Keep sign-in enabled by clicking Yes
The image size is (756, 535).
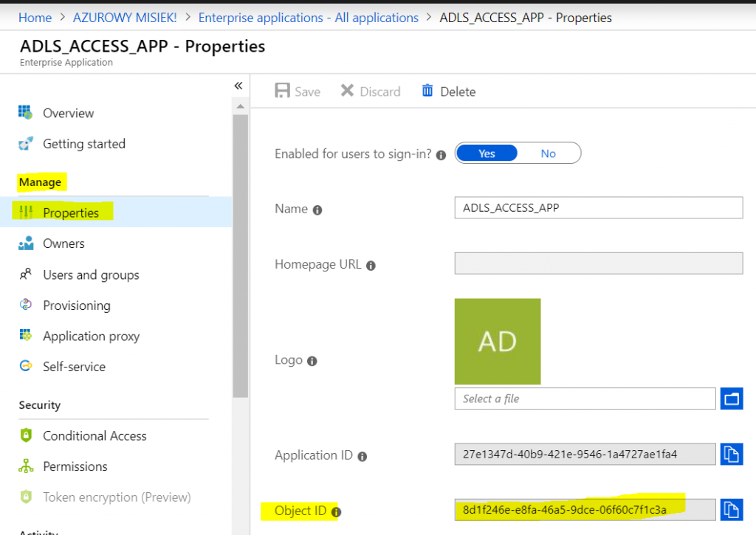[x=487, y=153]
